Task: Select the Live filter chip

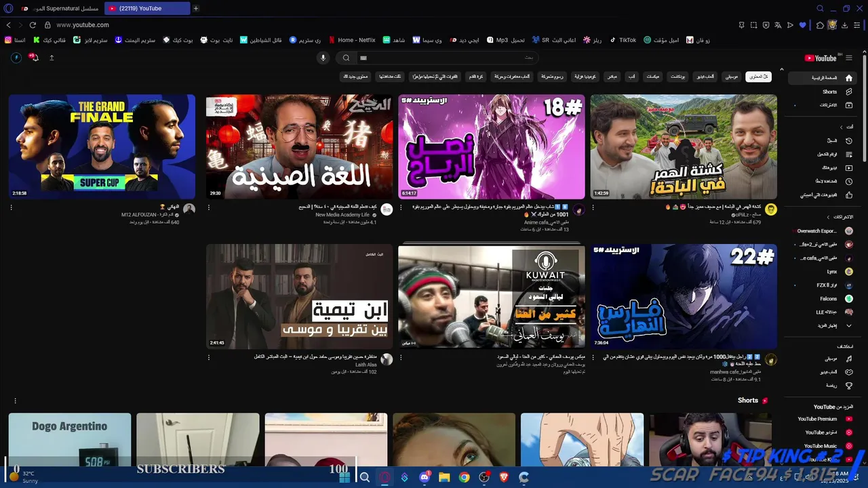Action: click(x=612, y=77)
